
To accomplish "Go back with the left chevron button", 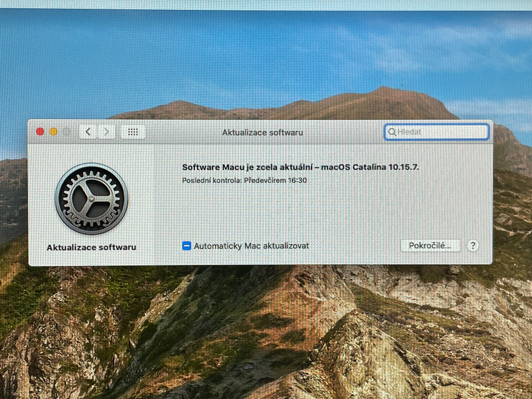I will (88, 131).
